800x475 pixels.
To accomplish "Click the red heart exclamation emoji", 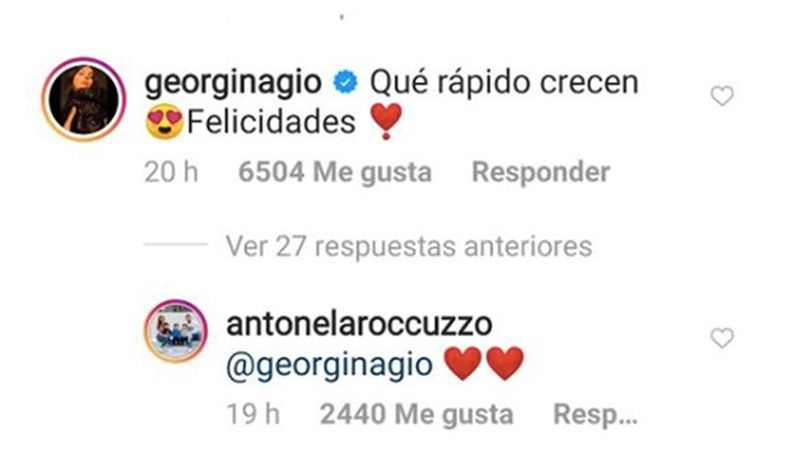I will coord(386,121).
